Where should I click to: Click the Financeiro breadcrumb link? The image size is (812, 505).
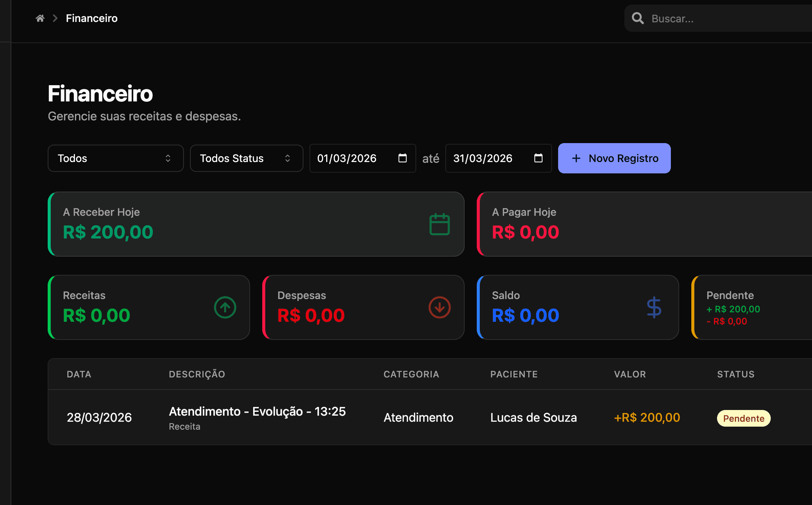click(92, 18)
